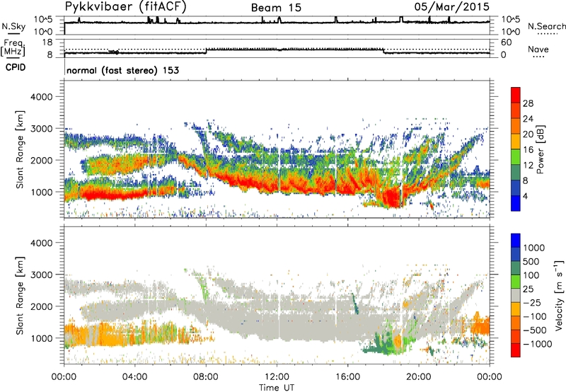Click the '1000' velocity colorbar tick

(533, 248)
